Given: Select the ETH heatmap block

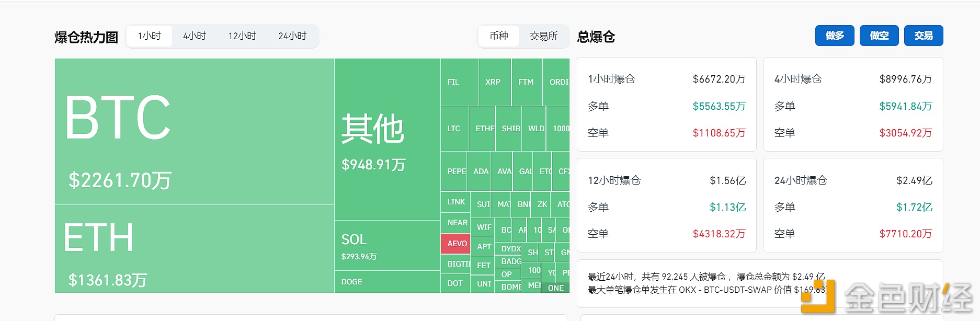Looking at the screenshot, I should 194,249.
